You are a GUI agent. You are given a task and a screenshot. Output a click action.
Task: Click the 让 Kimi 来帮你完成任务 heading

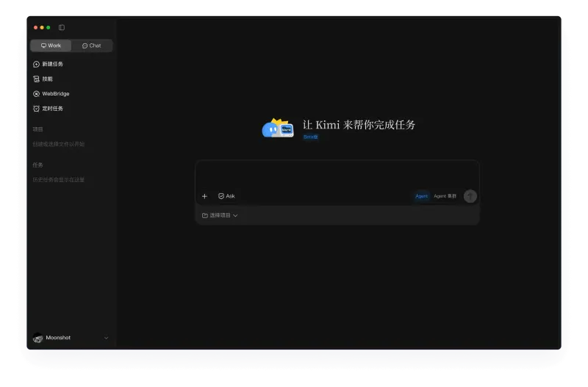click(359, 125)
